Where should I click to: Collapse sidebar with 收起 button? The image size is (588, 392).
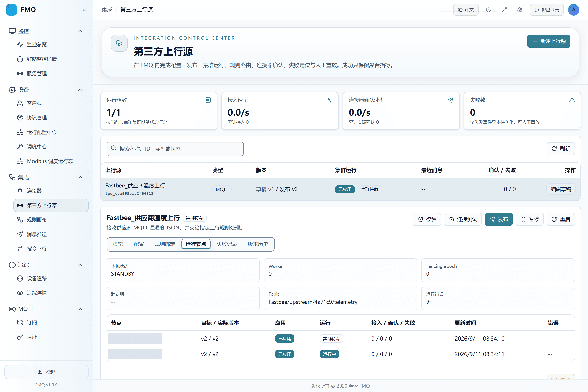(47, 372)
